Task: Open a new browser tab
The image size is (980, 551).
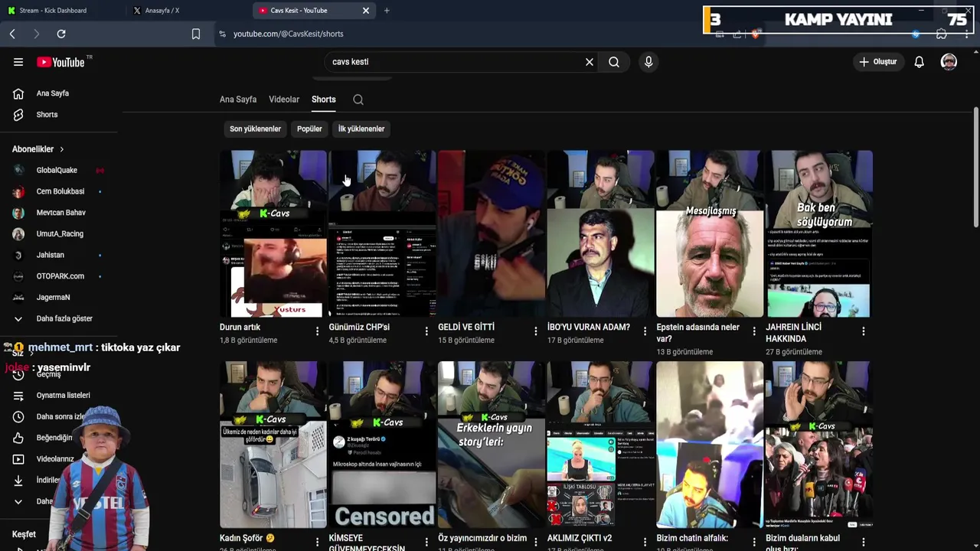Action: click(387, 11)
